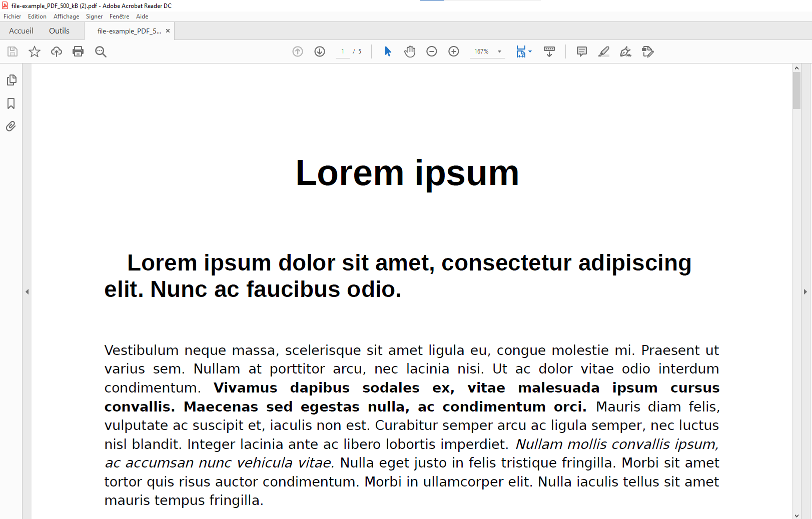The width and height of the screenshot is (812, 519).
Task: Open the bookmarks side panel
Action: tap(11, 103)
